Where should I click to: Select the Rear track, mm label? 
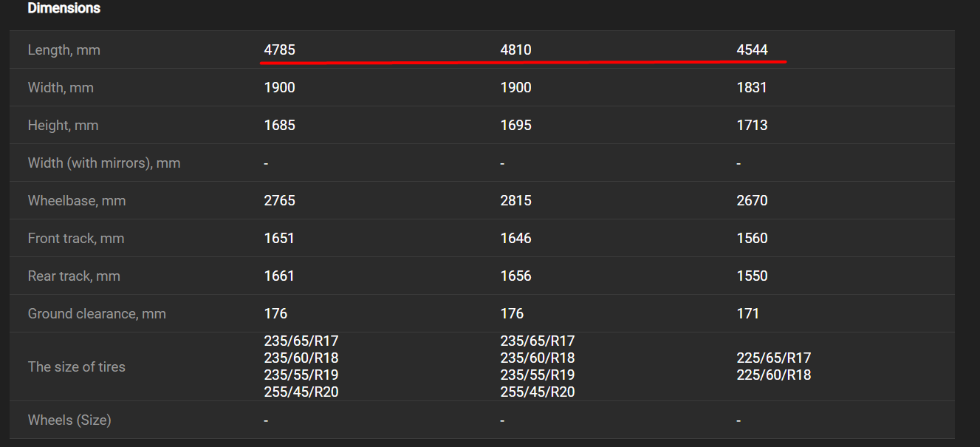pyautogui.click(x=74, y=276)
